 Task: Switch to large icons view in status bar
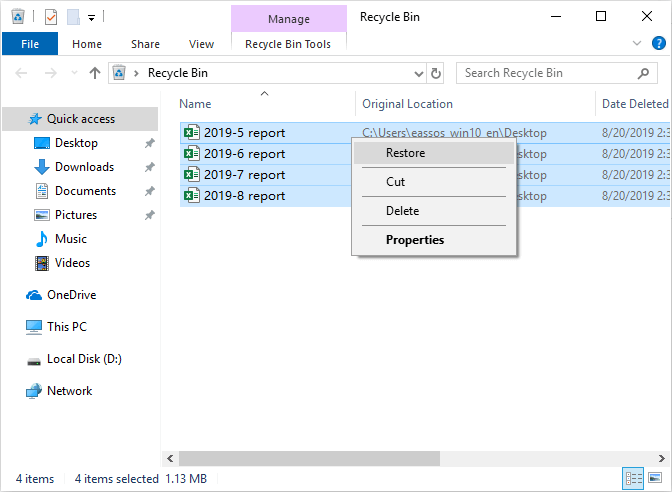coord(654,479)
